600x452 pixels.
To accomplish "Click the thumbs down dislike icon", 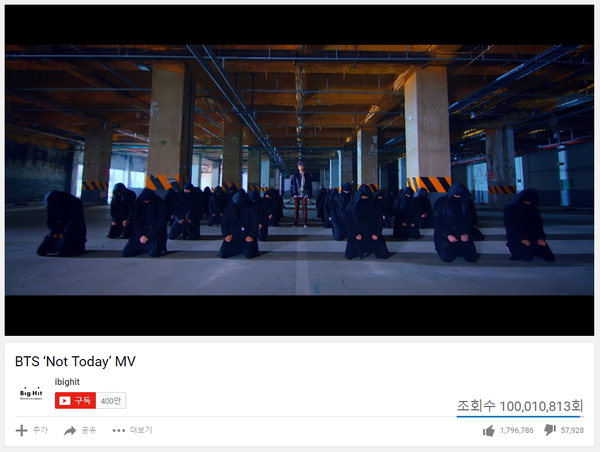I will point(550,430).
